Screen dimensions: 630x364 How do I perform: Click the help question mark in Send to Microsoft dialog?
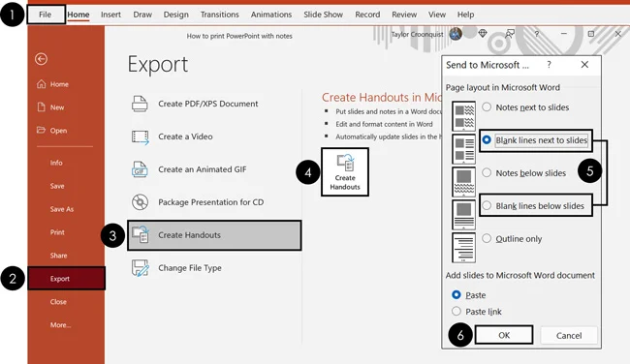click(549, 65)
